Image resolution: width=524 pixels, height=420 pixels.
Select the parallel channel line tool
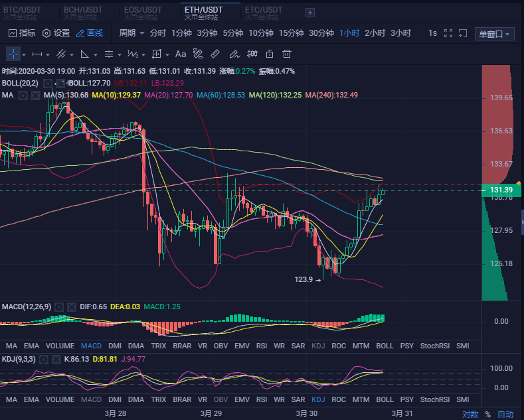(61, 54)
